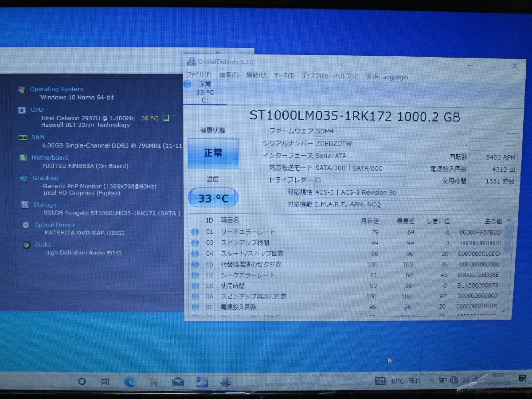Click the Operating System icon in the Speccy window

pos(21,89)
